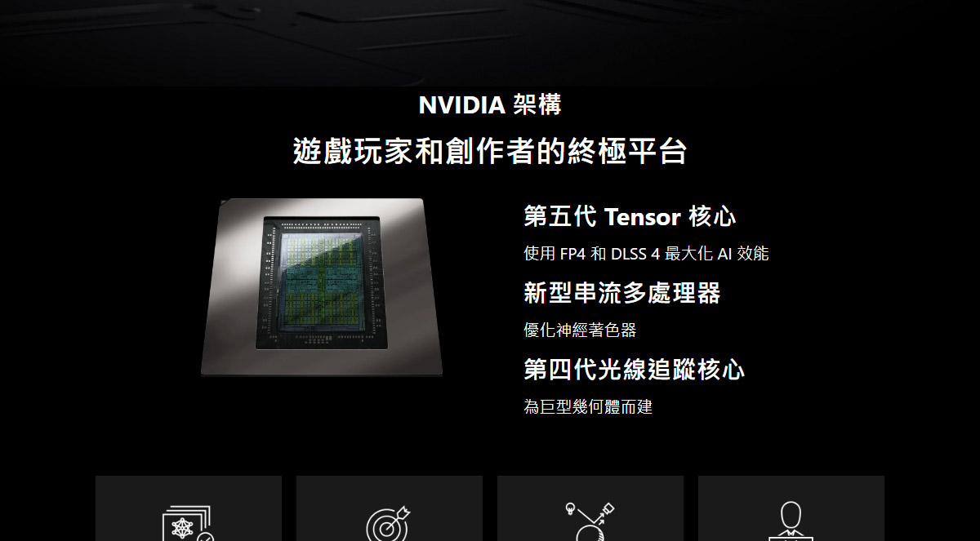The height and width of the screenshot is (541, 980).
Task: Open the fourth feature card tile
Action: coord(791,508)
